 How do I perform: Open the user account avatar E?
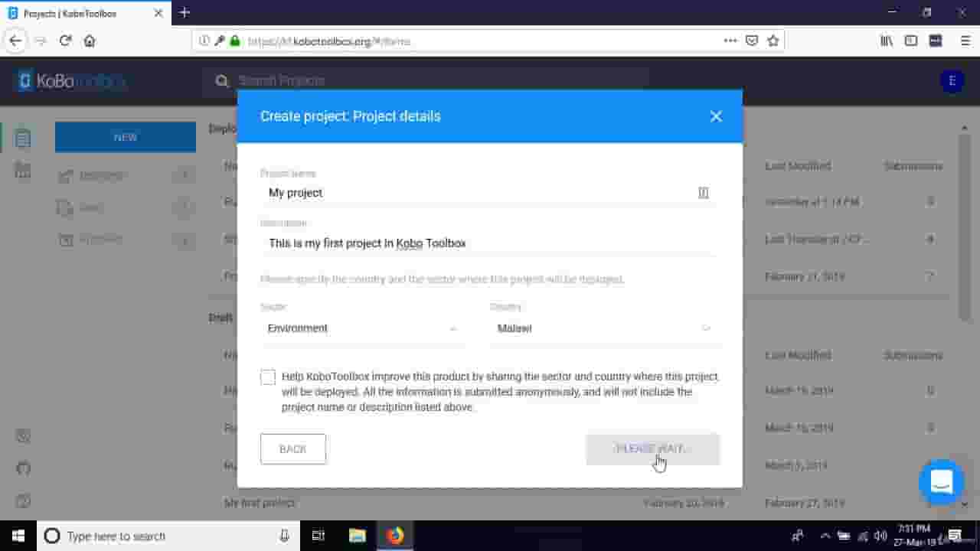pos(952,81)
